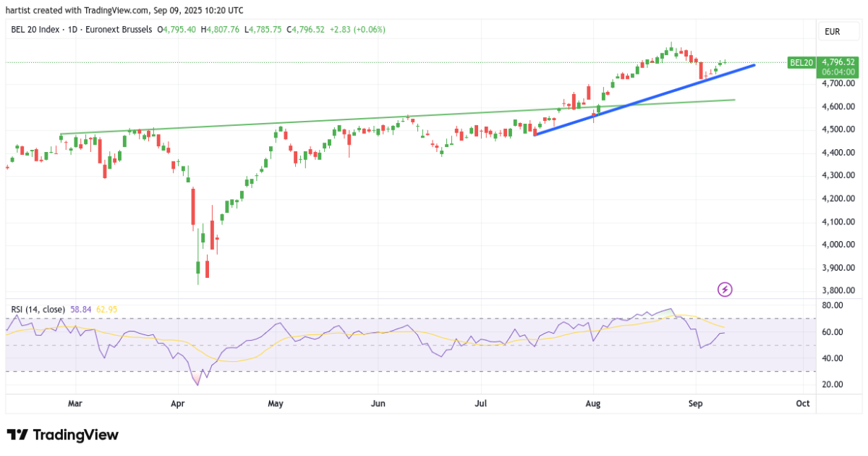Click the countdown timer showing 06:04:00
Image resolution: width=868 pixels, height=456 pixels.
[837, 72]
